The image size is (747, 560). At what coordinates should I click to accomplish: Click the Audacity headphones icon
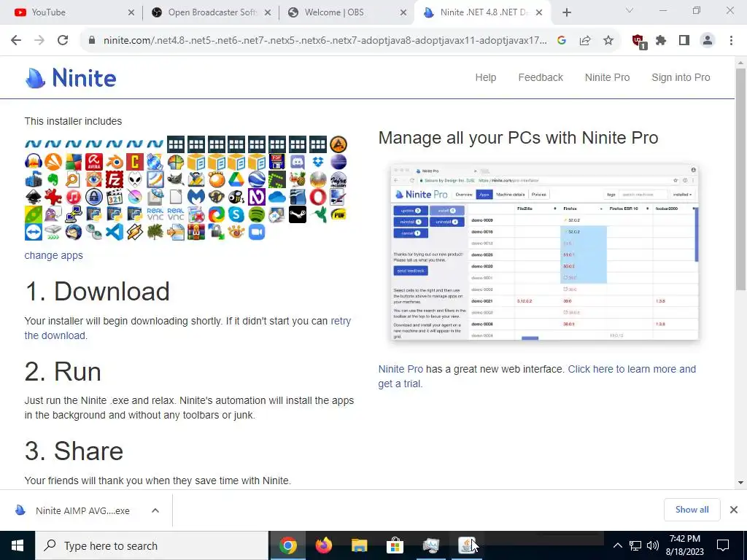tap(34, 162)
